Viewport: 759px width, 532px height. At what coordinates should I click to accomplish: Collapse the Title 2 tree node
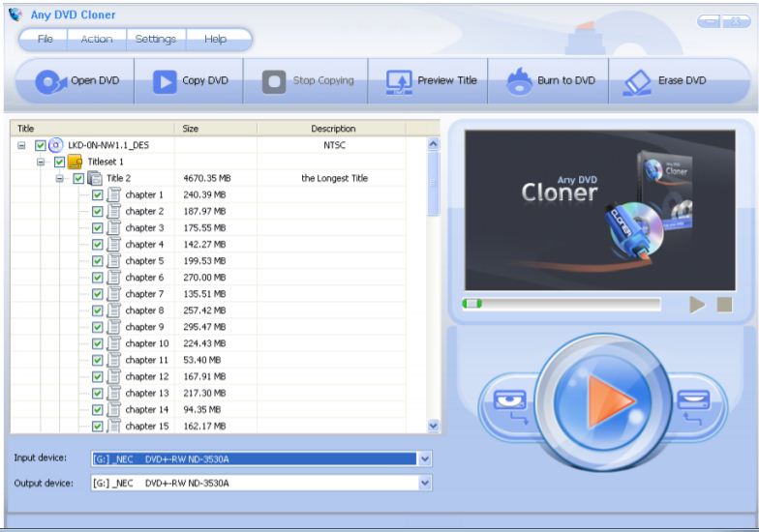click(x=60, y=178)
